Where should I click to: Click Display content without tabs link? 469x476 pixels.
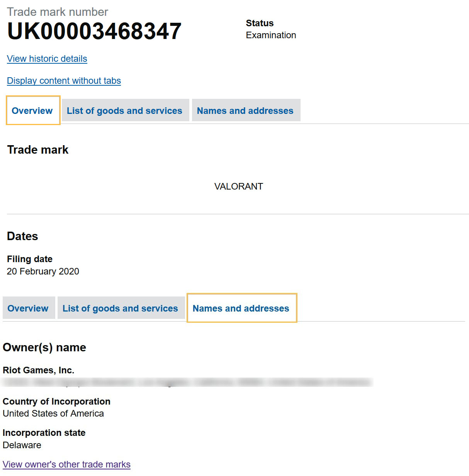click(x=64, y=81)
